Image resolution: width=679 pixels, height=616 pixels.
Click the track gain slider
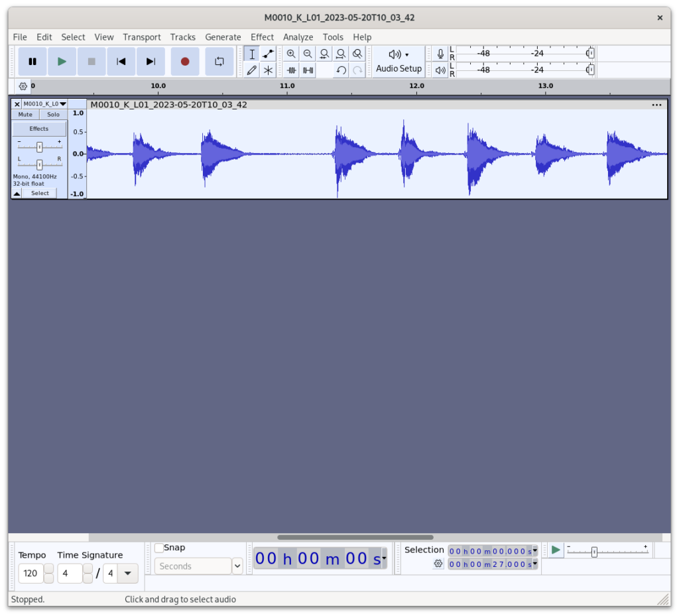[x=40, y=147]
